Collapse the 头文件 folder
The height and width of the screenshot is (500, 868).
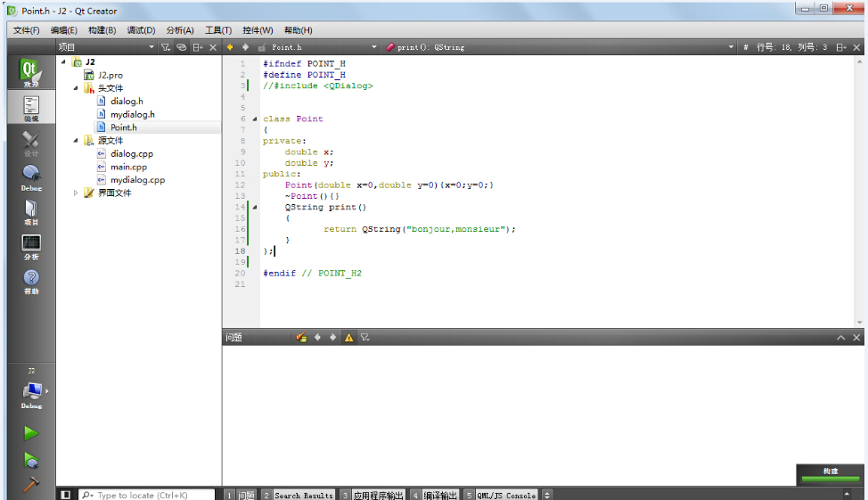76,88
